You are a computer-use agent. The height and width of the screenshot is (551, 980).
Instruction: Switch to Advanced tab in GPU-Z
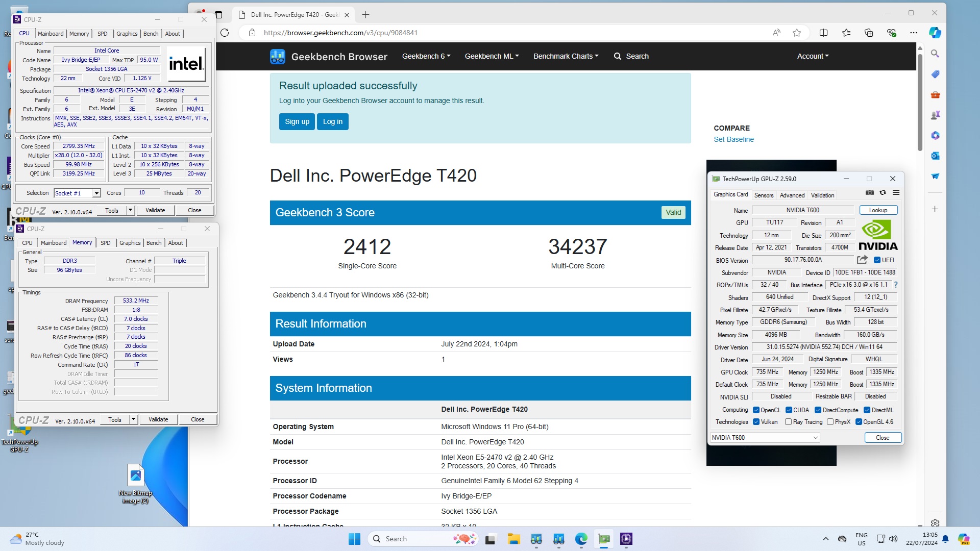coord(792,195)
